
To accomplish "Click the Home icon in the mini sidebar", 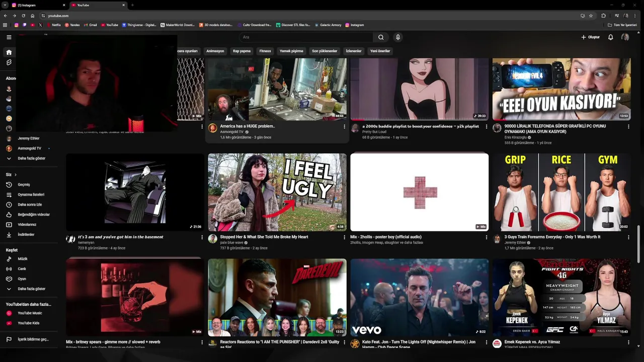I will coord(9,52).
